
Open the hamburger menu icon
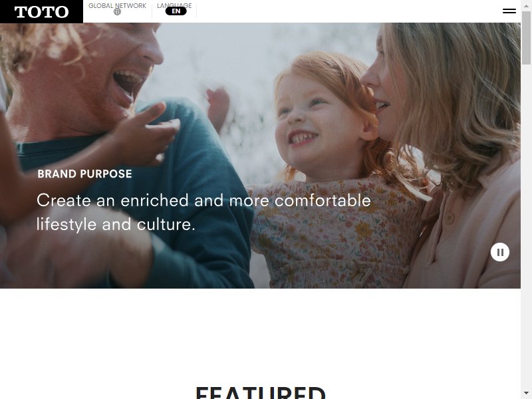509,11
